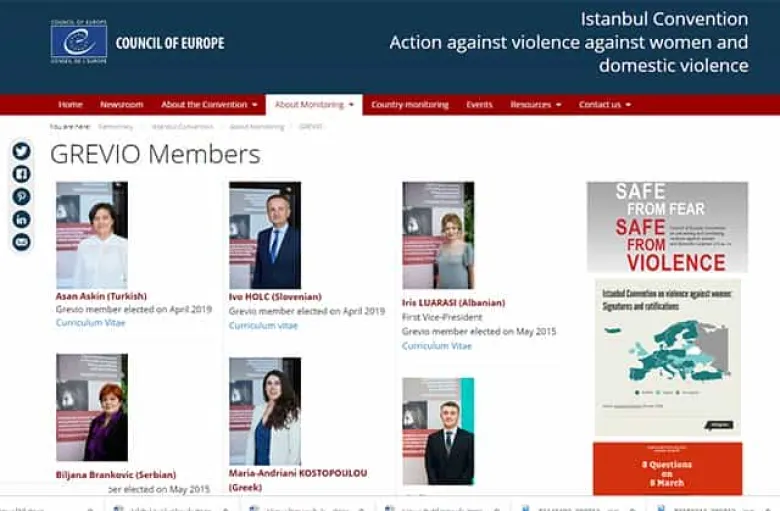Go to the Home menu item
The image size is (780, 511).
pos(70,105)
